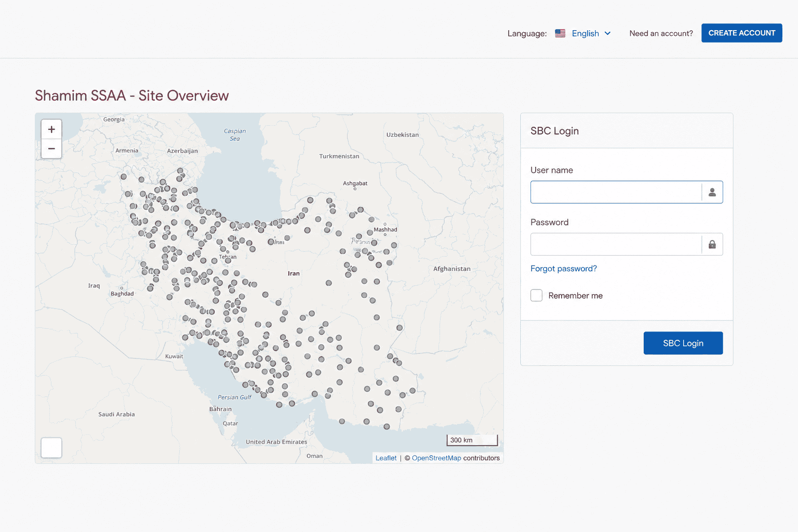Focus the Password input field
Image resolution: width=798 pixels, height=532 pixels.
[x=616, y=244]
